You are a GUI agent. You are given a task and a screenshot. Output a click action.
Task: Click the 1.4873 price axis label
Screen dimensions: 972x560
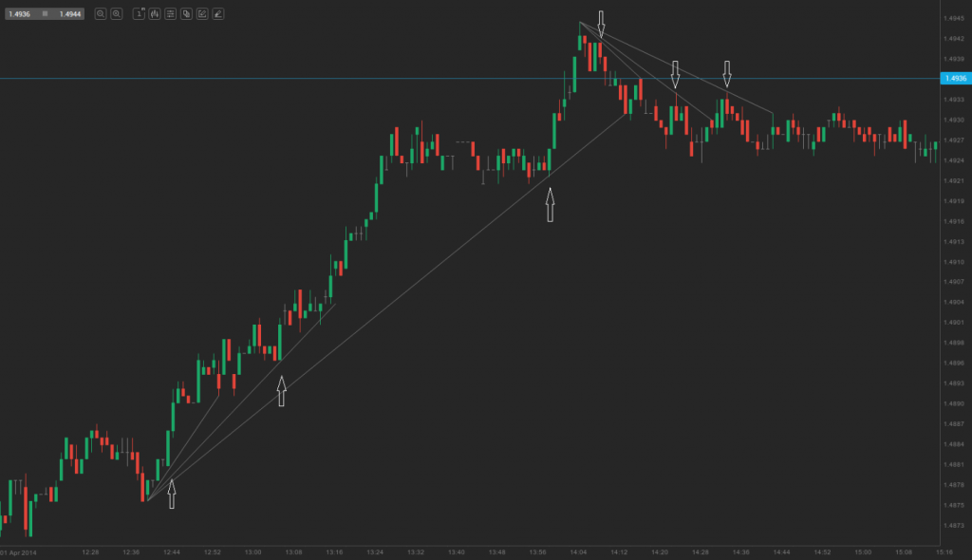point(953,525)
